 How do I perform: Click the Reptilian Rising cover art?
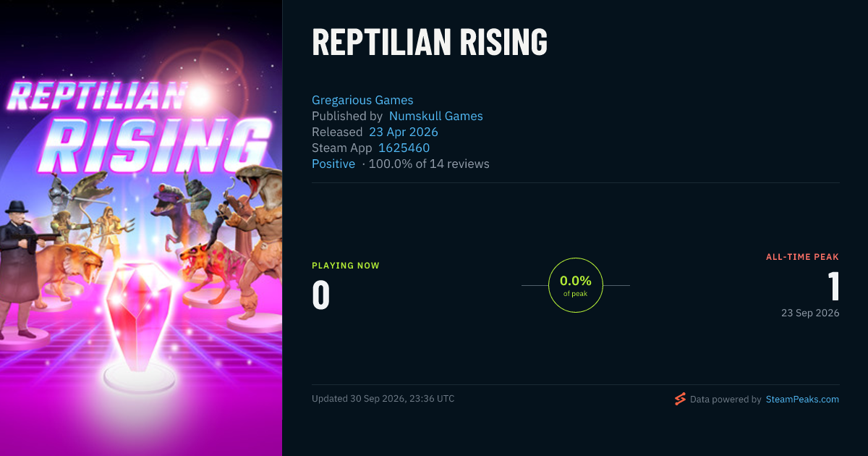[141, 228]
